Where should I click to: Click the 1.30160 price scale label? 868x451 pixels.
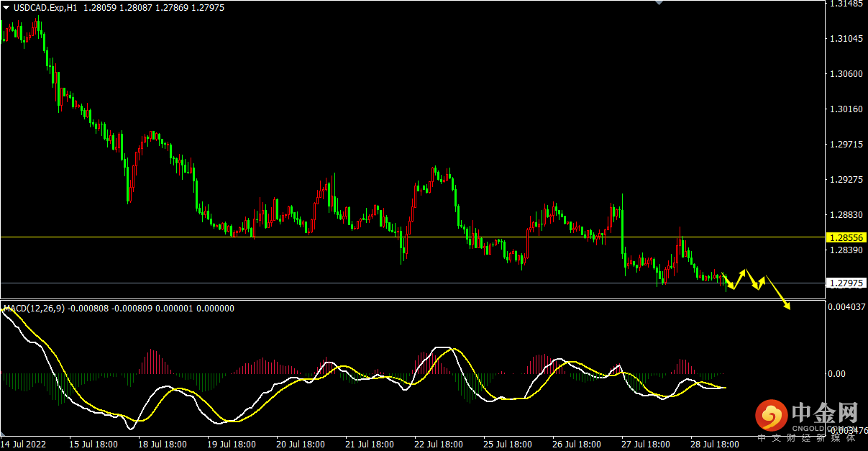click(x=845, y=109)
